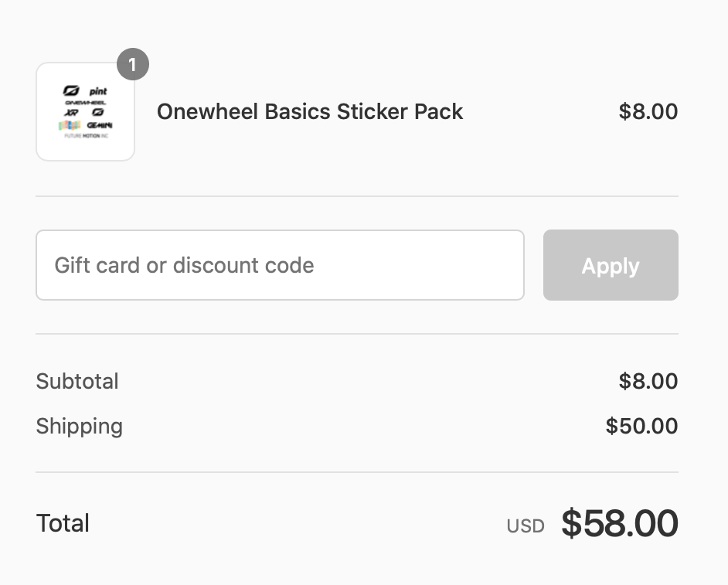Viewport: 728px width, 585px height.
Task: Click the Future Motion Inc sticker text
Action: pyautogui.click(x=86, y=135)
